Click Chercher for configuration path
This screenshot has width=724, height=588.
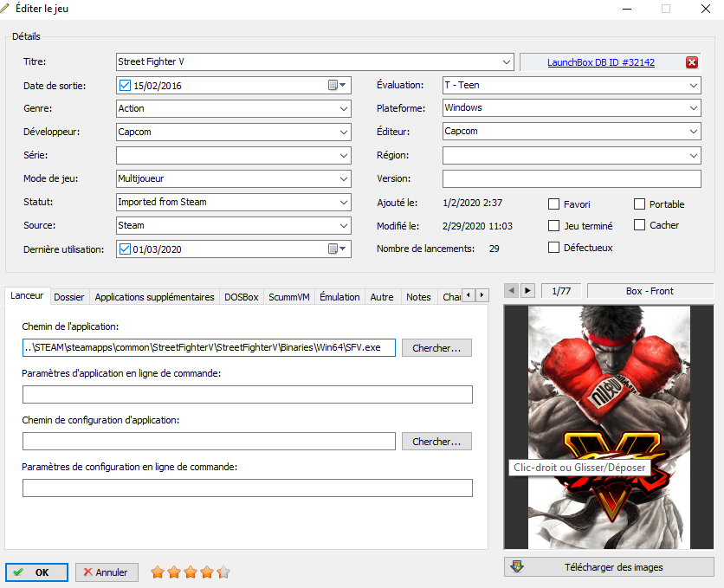click(x=436, y=442)
